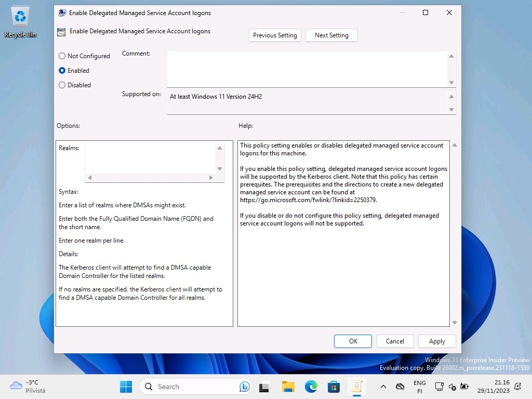
Task: Open the Windows Start menu
Action: pyautogui.click(x=126, y=387)
